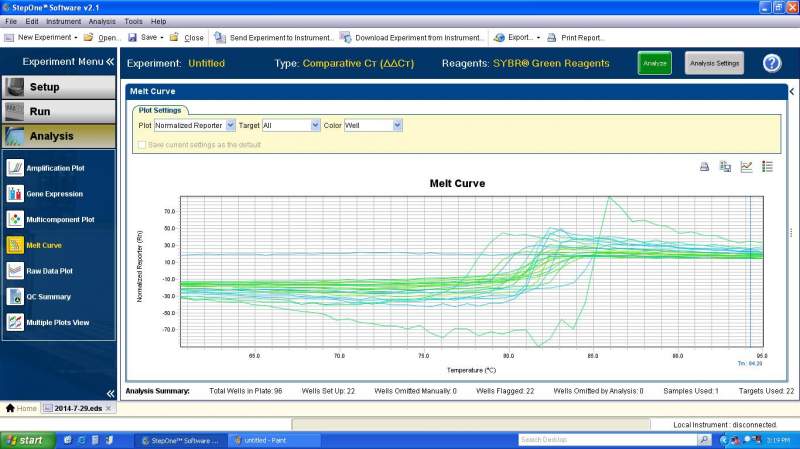Click the print plot icon above the chart
The width and height of the screenshot is (800, 449).
pos(704,167)
